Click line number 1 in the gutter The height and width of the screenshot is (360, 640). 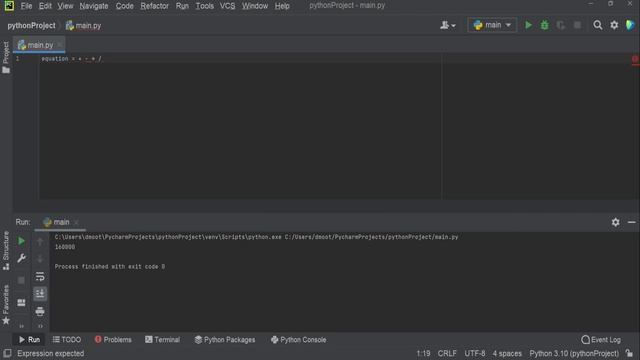17,59
